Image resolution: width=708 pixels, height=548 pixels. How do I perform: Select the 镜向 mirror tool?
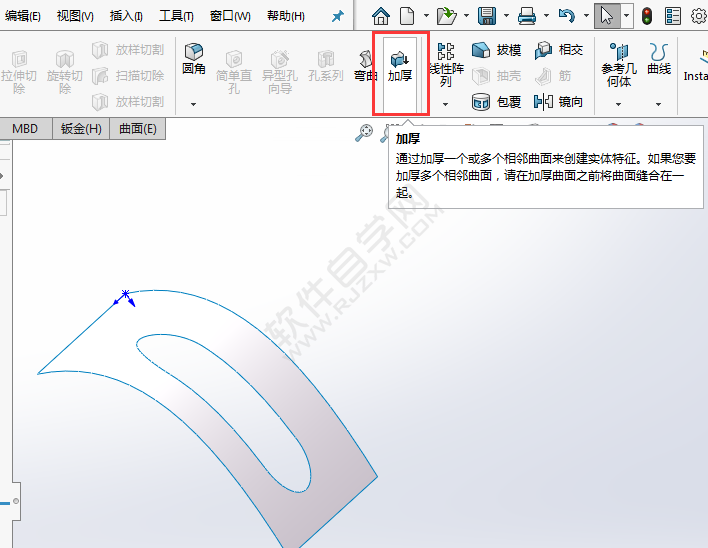tap(558, 102)
